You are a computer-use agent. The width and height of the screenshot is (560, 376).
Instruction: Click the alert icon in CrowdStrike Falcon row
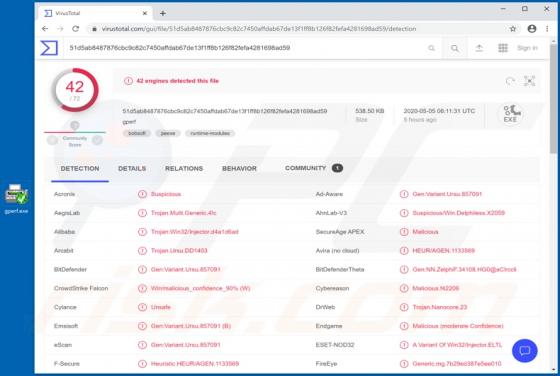point(142,288)
